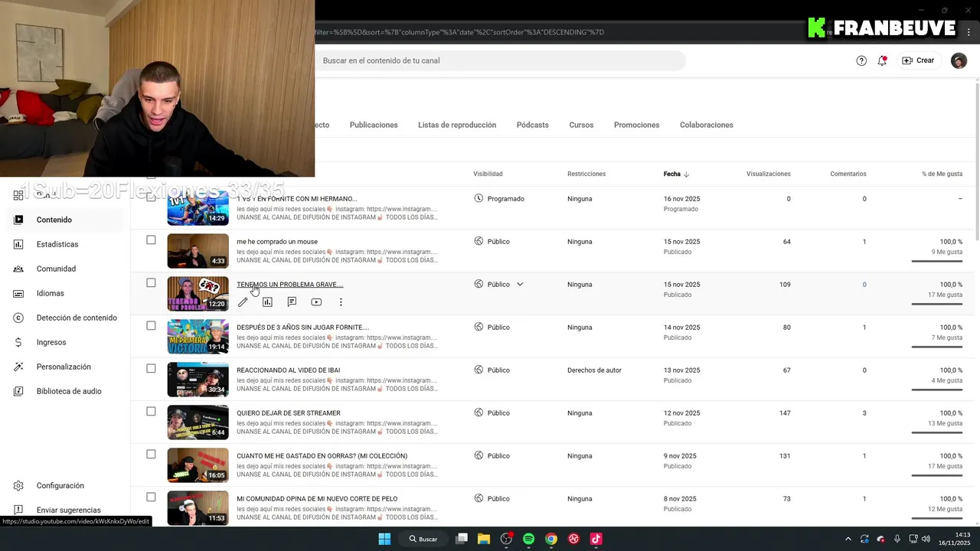Open Configuración gear in the sidebar

click(x=18, y=485)
